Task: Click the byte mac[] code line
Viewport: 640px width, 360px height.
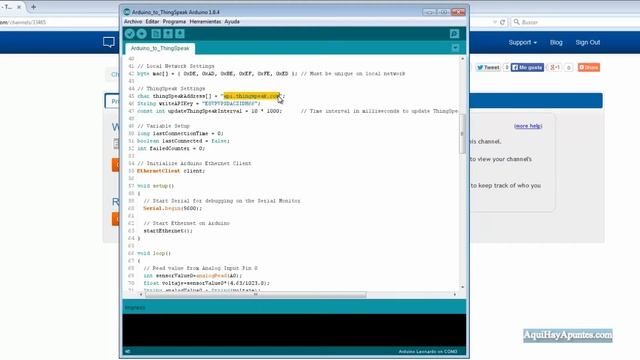Action: (x=271, y=73)
